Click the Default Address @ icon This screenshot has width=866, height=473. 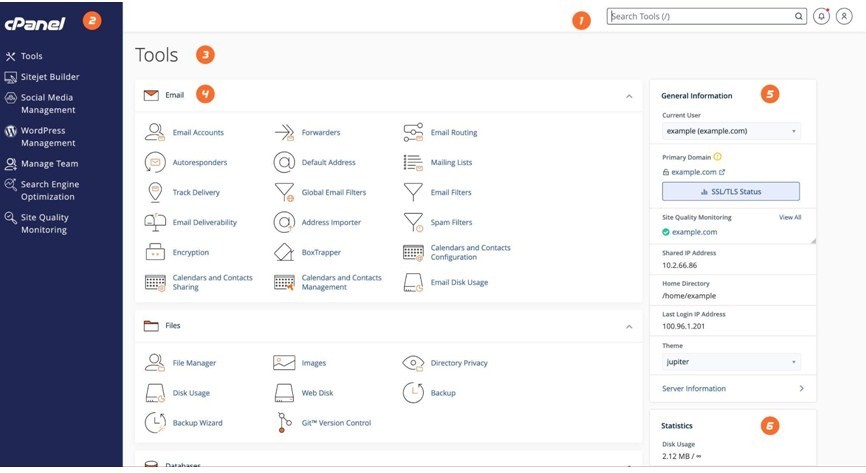tap(284, 162)
